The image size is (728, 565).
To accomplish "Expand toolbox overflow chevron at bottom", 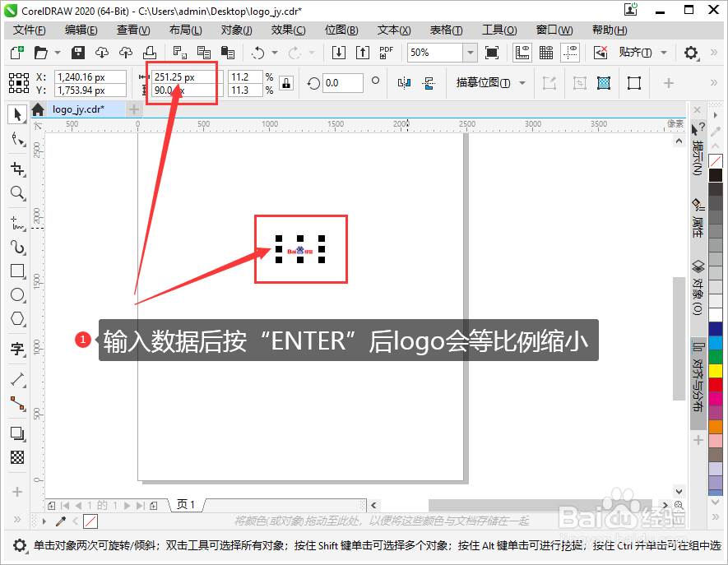I will 17,519.
